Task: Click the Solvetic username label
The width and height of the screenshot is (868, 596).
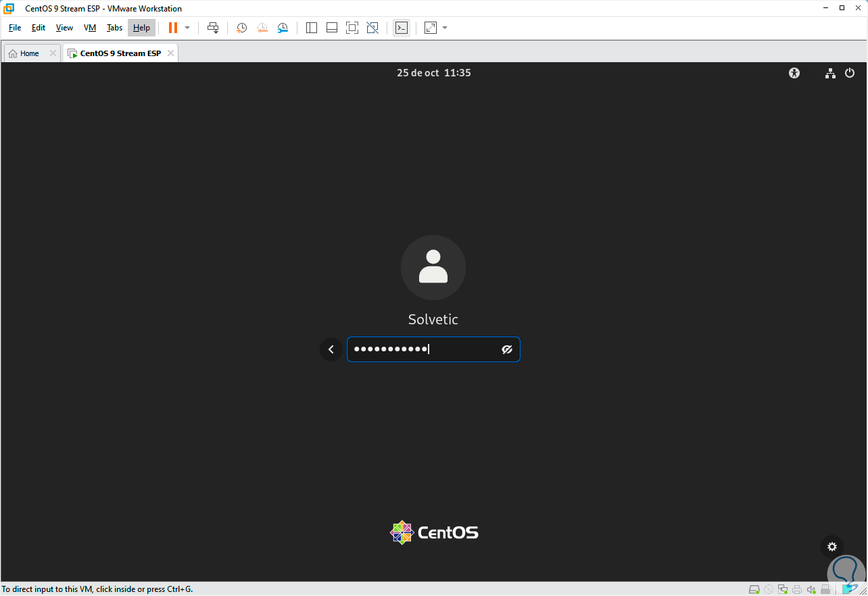Action: [433, 320]
